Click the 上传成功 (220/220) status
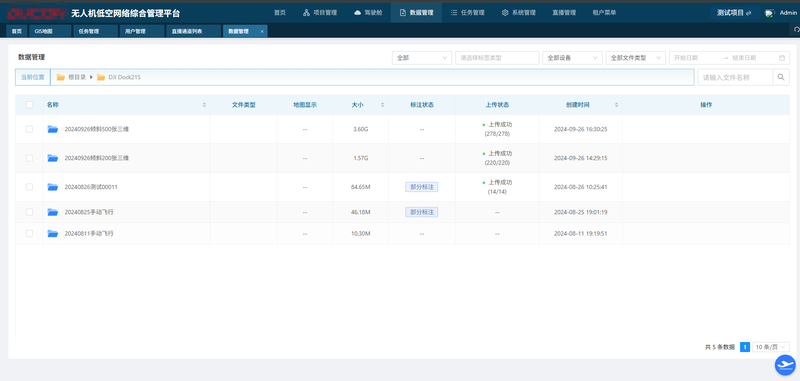This screenshot has height=381, width=800. pyautogui.click(x=497, y=158)
